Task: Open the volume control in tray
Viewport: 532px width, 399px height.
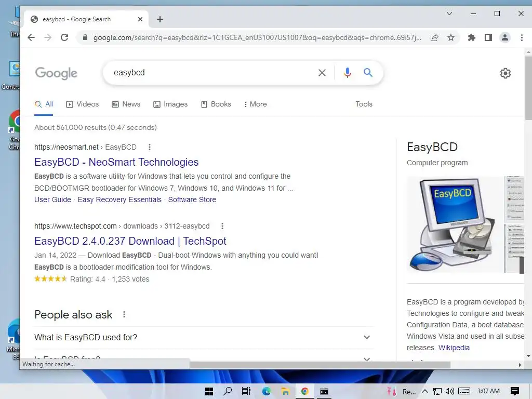Action: tap(450, 391)
